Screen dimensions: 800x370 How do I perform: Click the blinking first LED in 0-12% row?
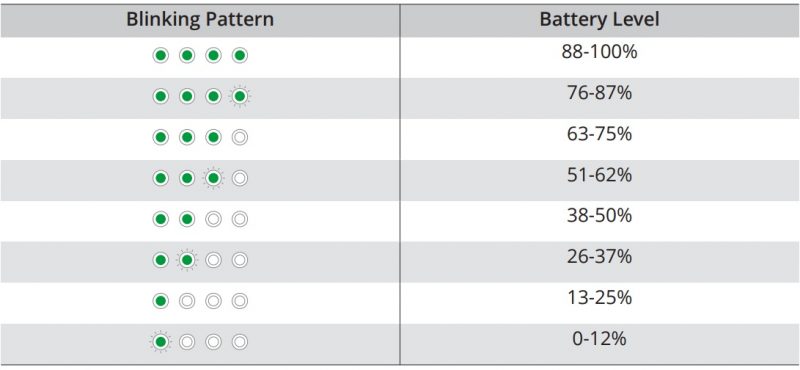coord(161,342)
